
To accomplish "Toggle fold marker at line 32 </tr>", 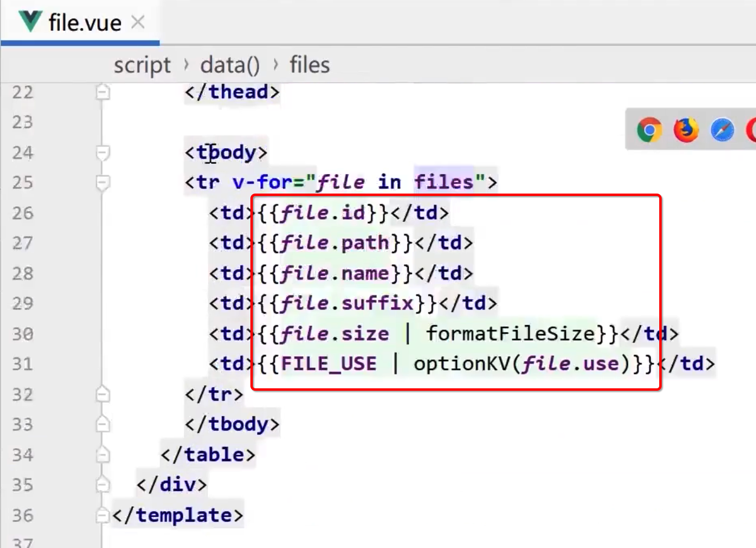I will [103, 394].
